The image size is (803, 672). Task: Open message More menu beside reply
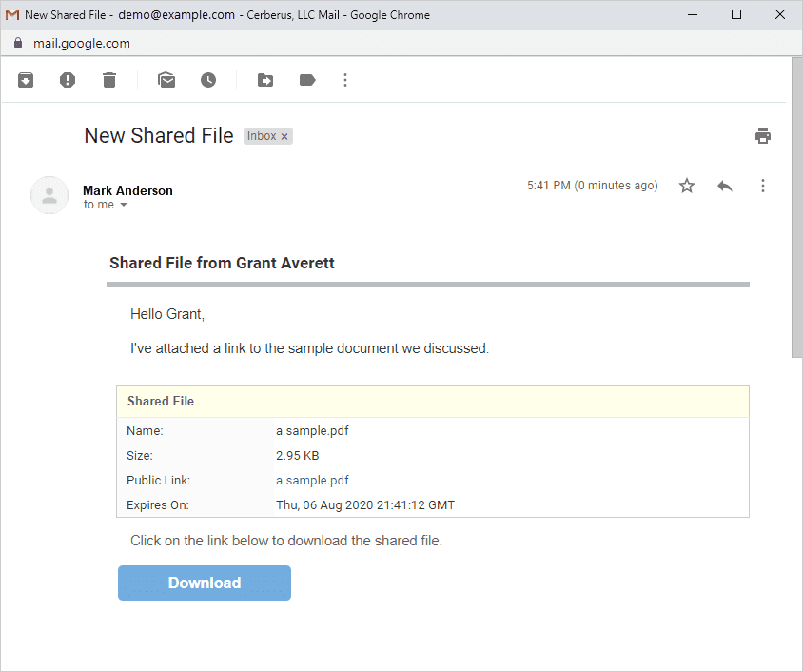click(762, 187)
